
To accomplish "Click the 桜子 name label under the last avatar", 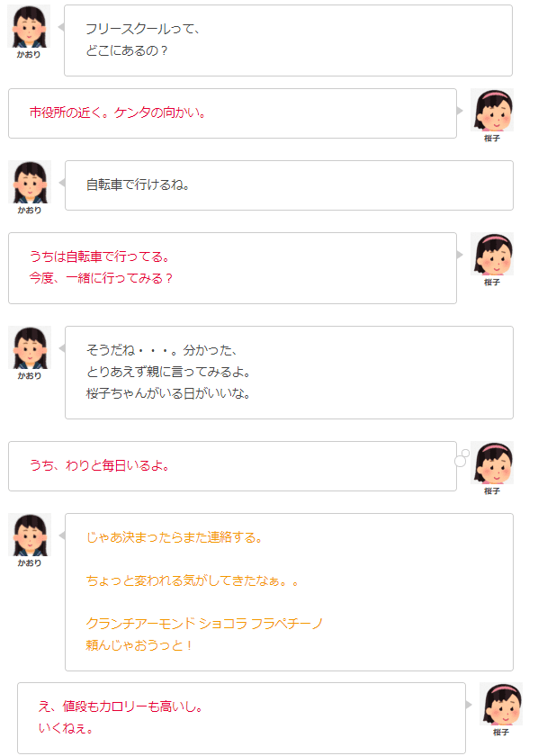I will click(x=501, y=732).
